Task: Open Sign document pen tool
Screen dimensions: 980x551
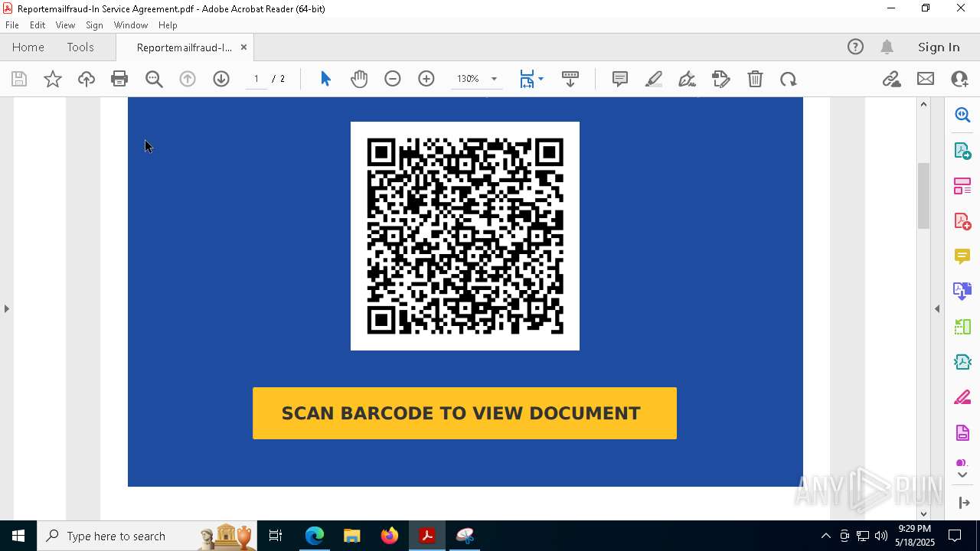Action: 688,79
